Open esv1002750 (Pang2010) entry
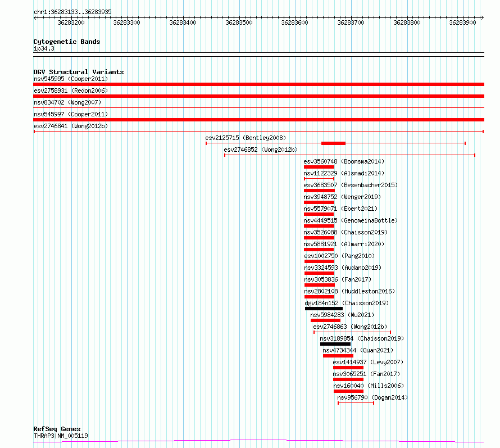This screenshot has height=448, width=500. click(x=339, y=256)
